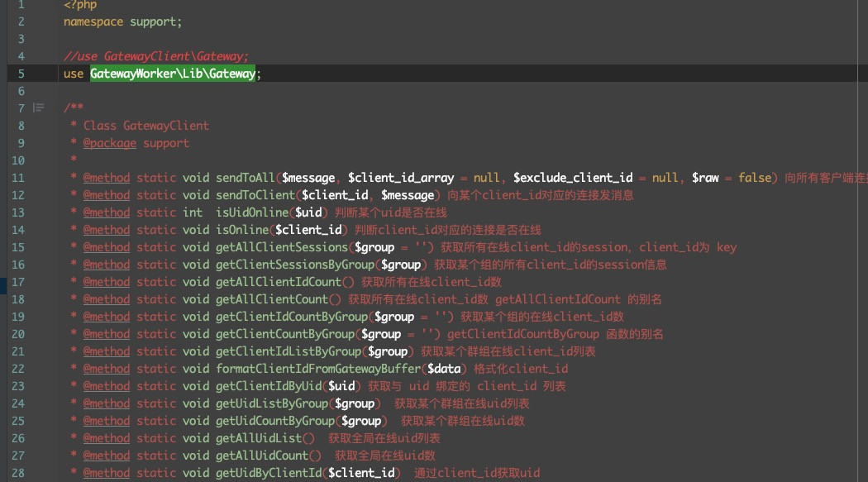Click the comment '获取全局在线uid列表'
The width and height of the screenshot is (868, 482).
click(384, 438)
